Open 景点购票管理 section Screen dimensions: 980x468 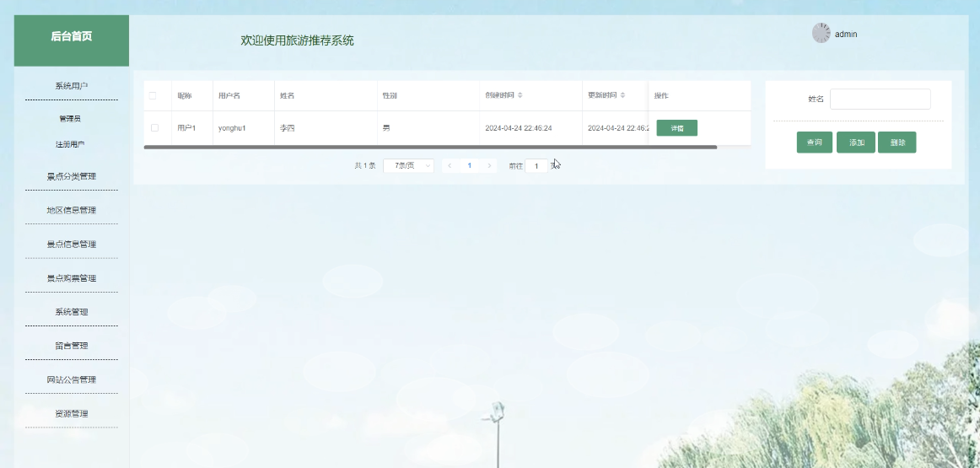[71, 278]
